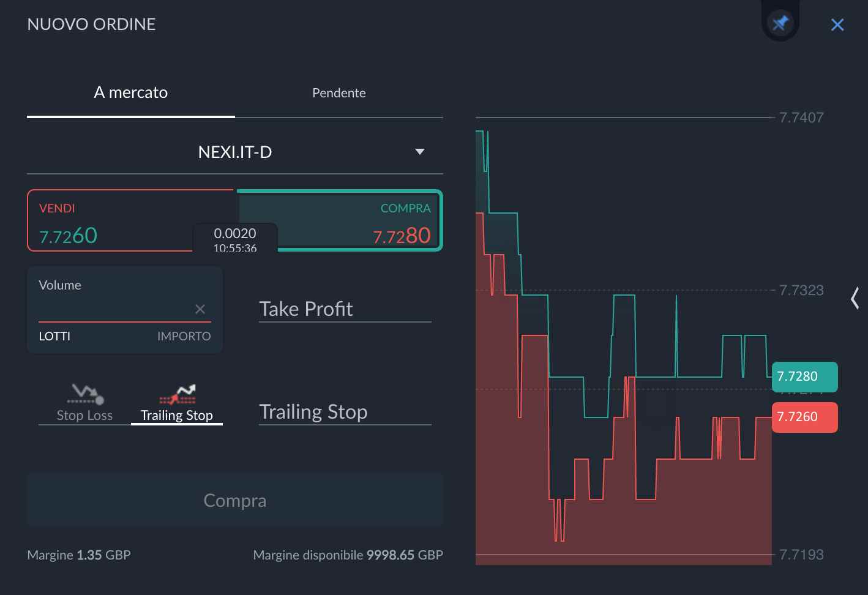Switch to the Pendente tab
Image resolution: width=868 pixels, height=595 pixels.
[x=339, y=93]
